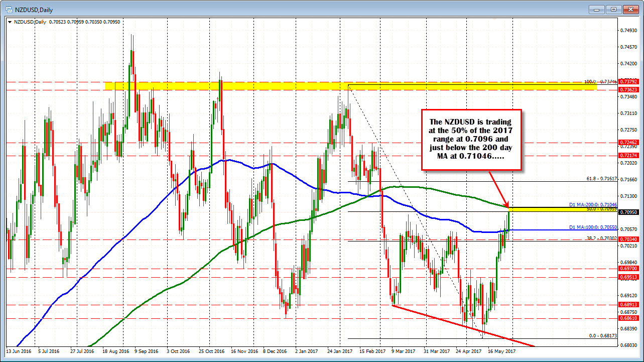Click the red 0.73792 price tag
This screenshot has width=644, height=362.
629,81
